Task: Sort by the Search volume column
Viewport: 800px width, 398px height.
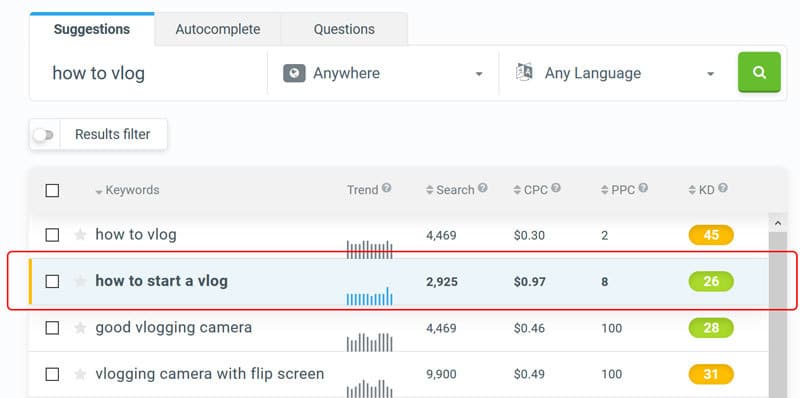Action: pyautogui.click(x=450, y=190)
